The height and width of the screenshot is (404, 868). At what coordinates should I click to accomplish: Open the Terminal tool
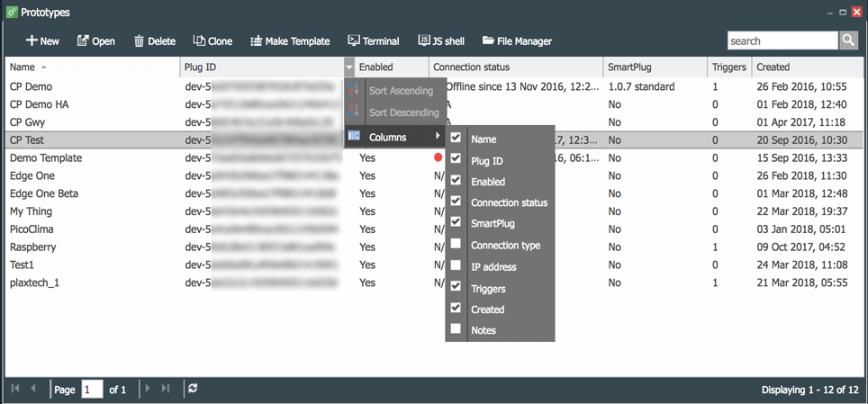[373, 41]
